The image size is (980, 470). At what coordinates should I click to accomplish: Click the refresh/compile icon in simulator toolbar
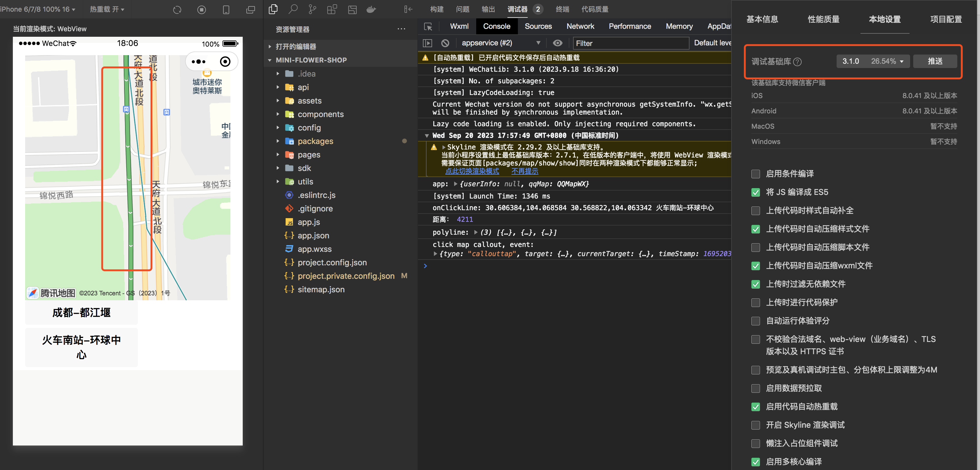[x=177, y=9]
